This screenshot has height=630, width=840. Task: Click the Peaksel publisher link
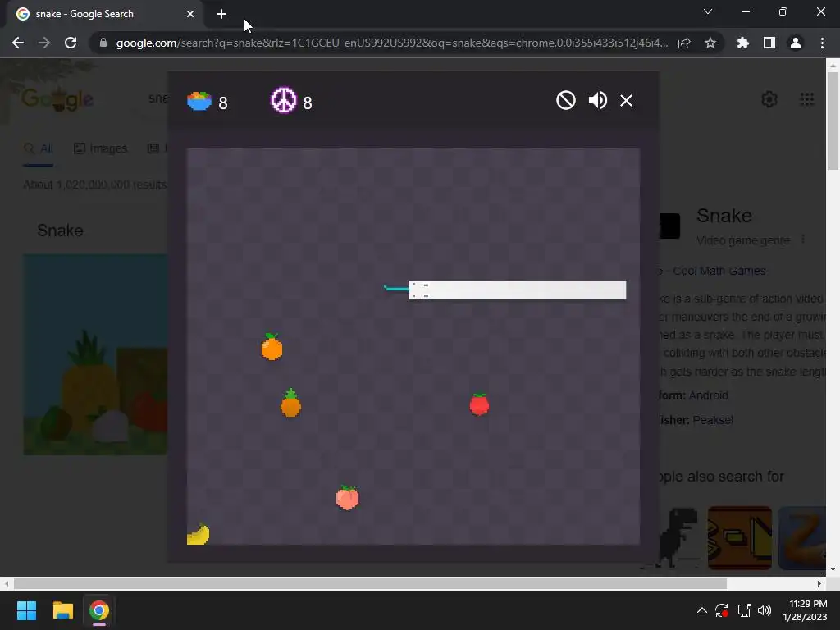pyautogui.click(x=713, y=420)
